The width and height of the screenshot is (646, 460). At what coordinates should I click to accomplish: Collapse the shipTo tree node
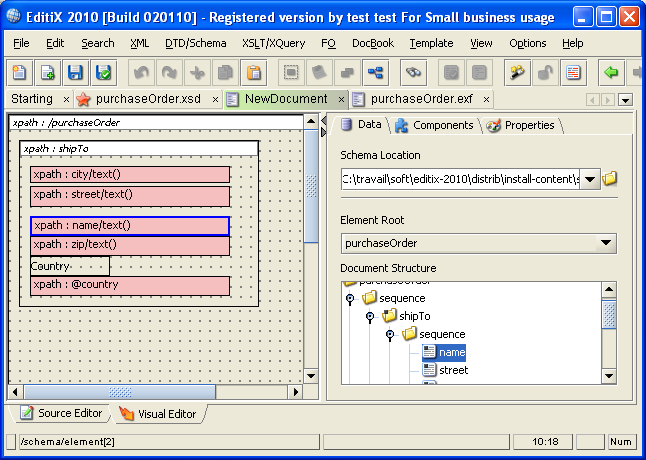click(370, 316)
